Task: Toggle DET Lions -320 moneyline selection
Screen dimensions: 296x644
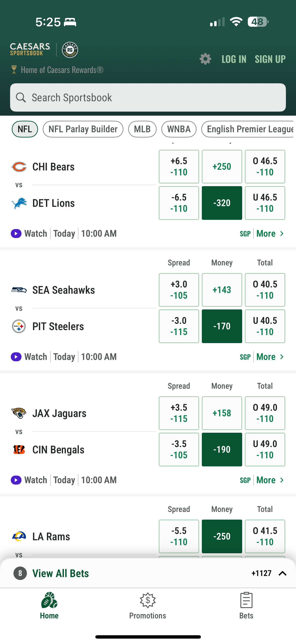Action: (x=222, y=203)
